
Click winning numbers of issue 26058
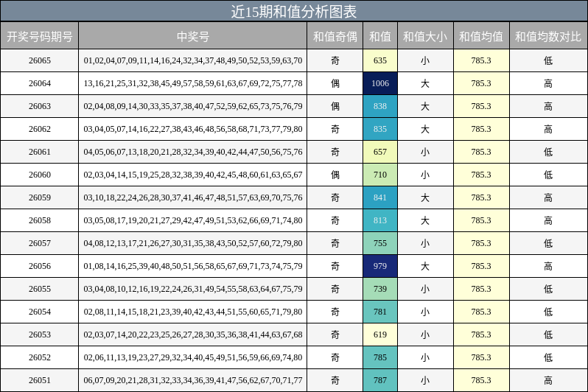tap(193, 220)
